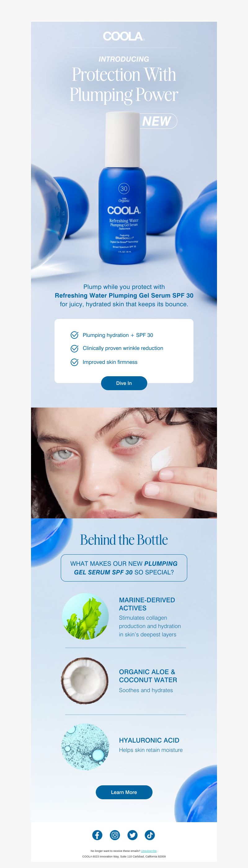
Task: Click the NEW badge beside the bottle
Action: click(x=158, y=121)
